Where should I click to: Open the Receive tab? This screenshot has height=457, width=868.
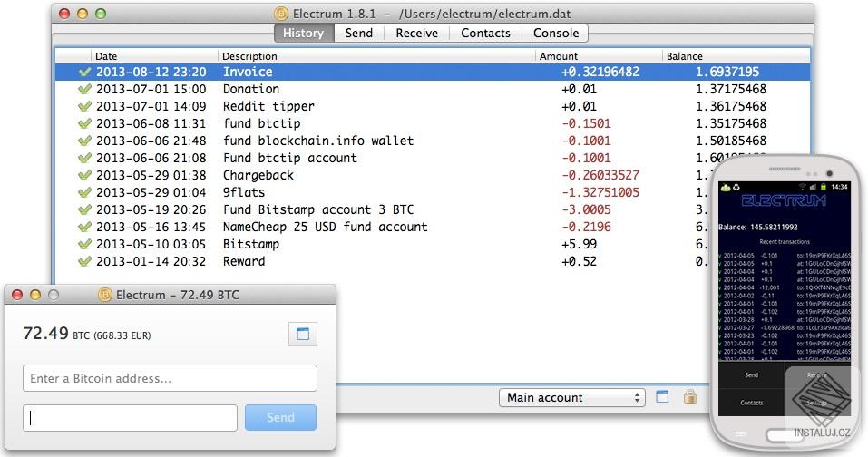tap(417, 34)
